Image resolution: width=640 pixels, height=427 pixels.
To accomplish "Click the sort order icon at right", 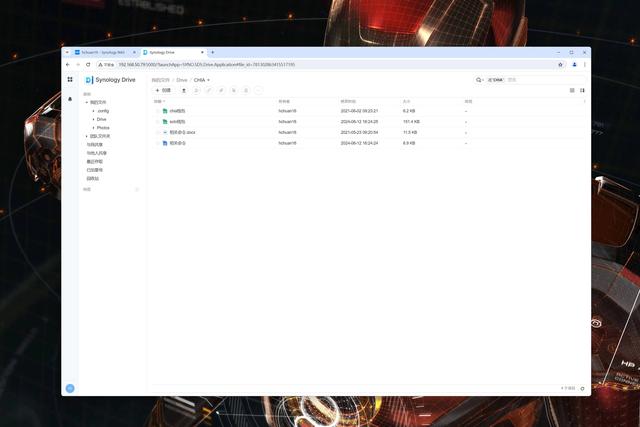I will pos(582,90).
